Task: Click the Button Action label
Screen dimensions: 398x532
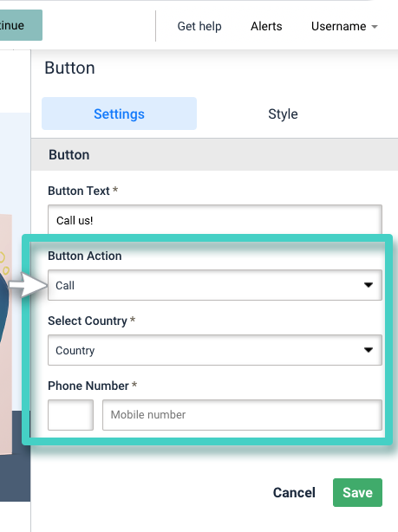Action: point(85,256)
